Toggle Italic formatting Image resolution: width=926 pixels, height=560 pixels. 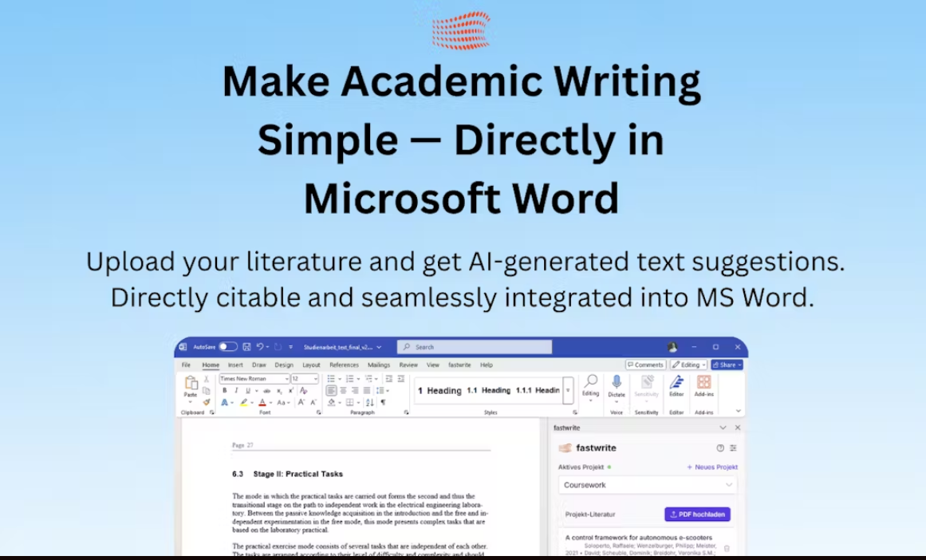236,390
